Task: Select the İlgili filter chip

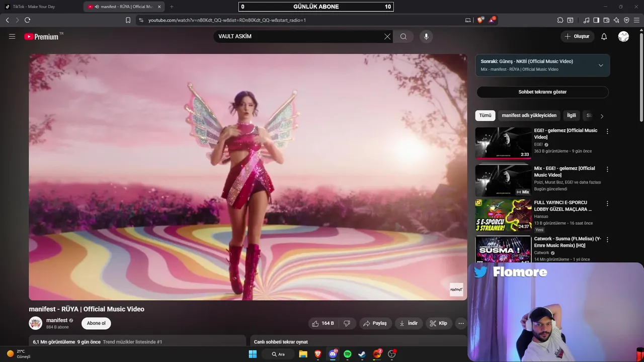Action: 572,116
